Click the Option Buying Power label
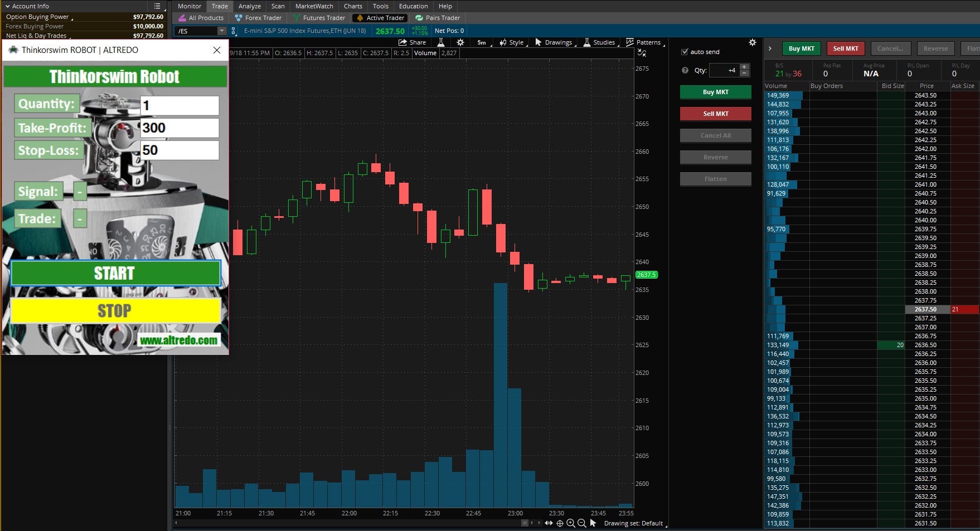Image resolution: width=980 pixels, height=531 pixels. point(37,17)
